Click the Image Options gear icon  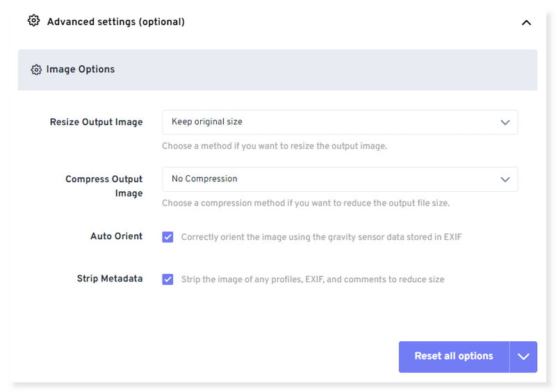coord(36,70)
